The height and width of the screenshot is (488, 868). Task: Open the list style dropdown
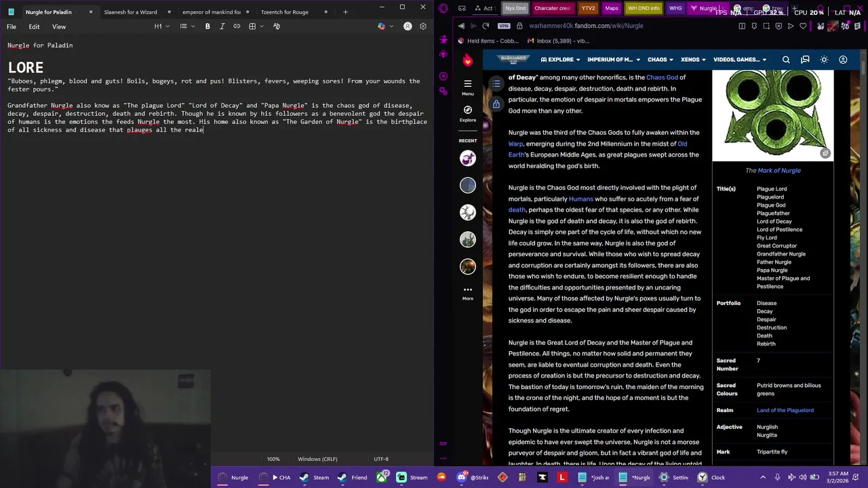(186, 26)
